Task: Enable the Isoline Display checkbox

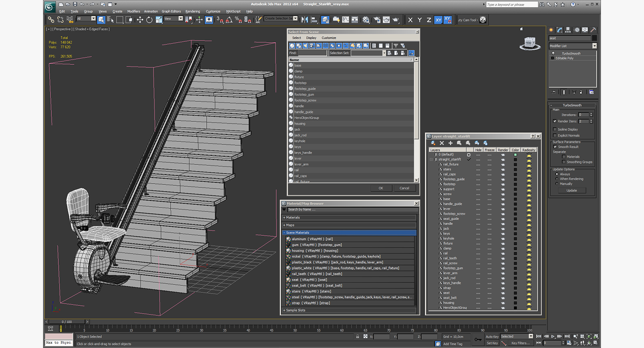Action: tap(554, 129)
